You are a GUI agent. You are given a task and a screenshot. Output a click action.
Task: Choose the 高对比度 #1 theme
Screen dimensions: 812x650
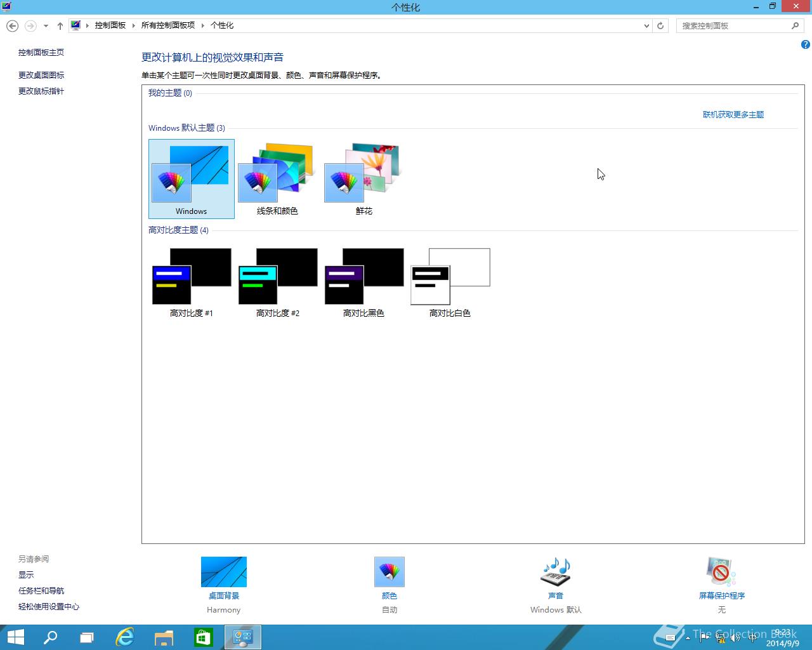[x=191, y=282]
